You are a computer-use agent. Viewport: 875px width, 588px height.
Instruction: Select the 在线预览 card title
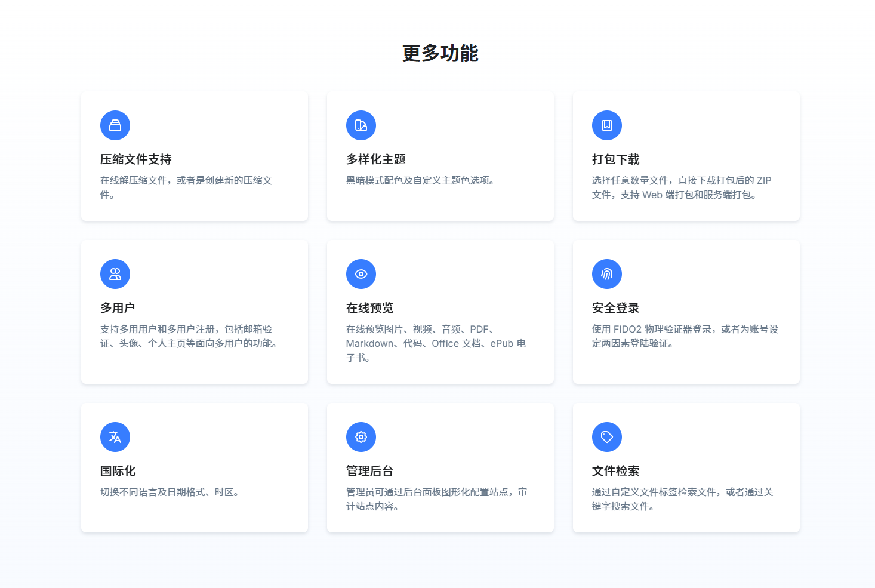coord(370,308)
